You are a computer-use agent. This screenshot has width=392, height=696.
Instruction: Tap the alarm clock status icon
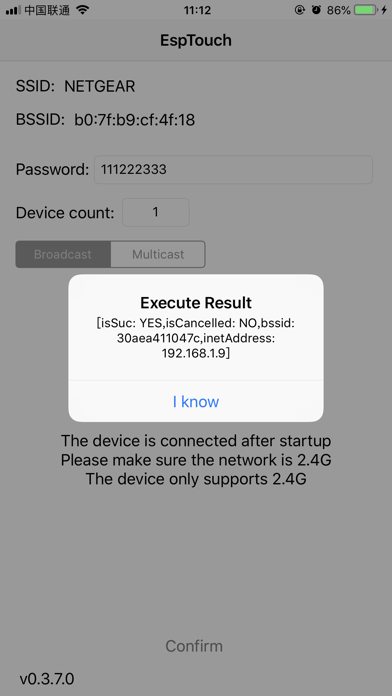click(x=316, y=10)
